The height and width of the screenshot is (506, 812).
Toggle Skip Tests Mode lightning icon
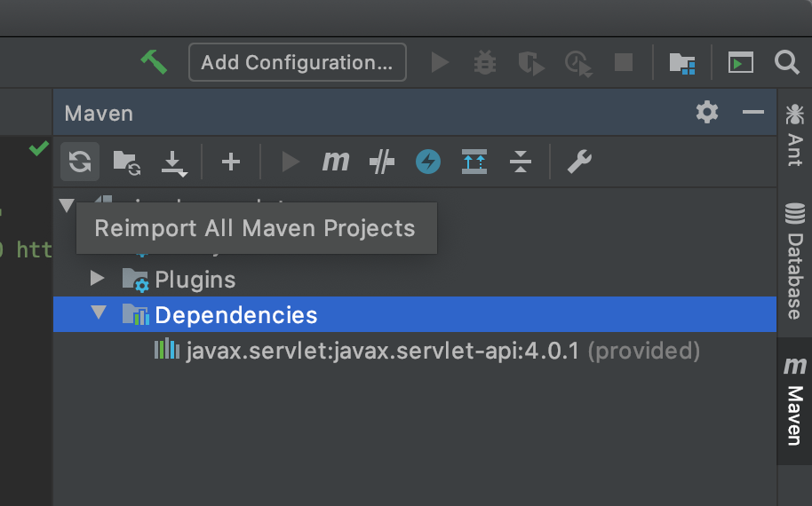(428, 162)
